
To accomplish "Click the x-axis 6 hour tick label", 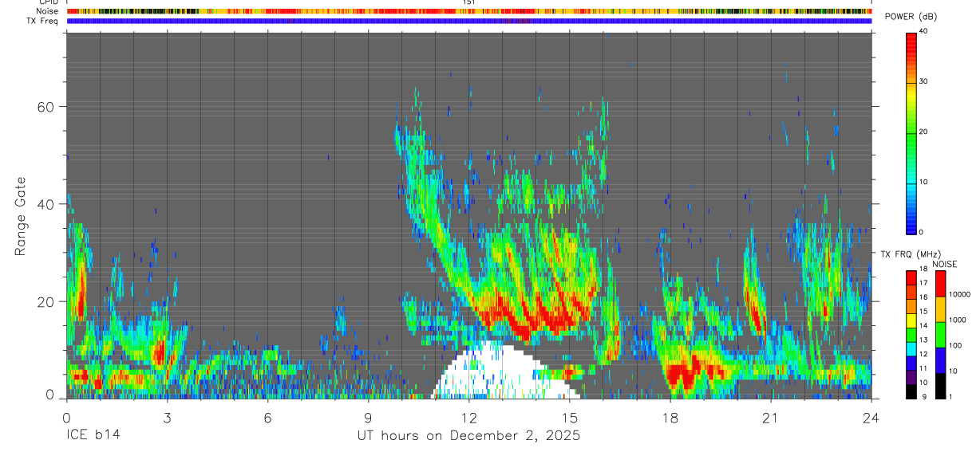I will [267, 418].
